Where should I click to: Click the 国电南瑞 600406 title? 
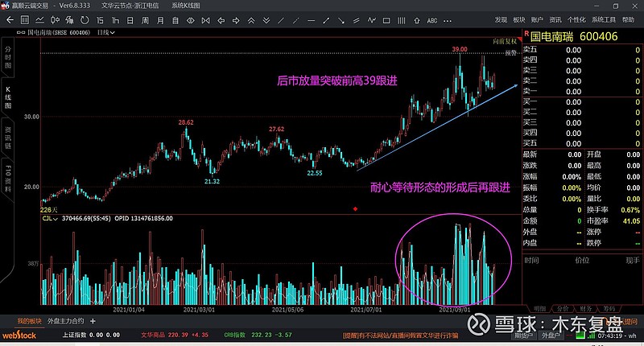click(x=574, y=36)
